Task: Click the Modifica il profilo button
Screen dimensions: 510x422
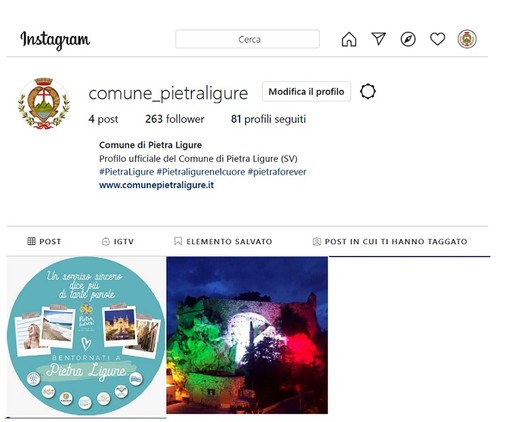Action: click(306, 92)
